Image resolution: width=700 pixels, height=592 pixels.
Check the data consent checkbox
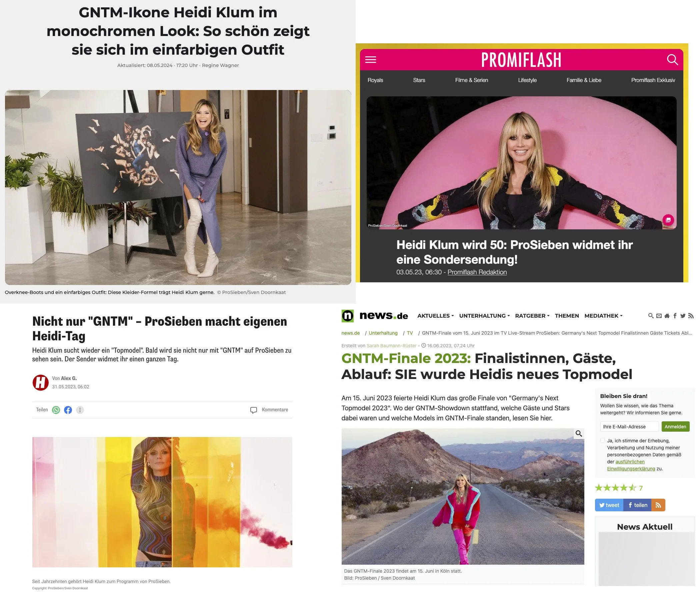603,441
